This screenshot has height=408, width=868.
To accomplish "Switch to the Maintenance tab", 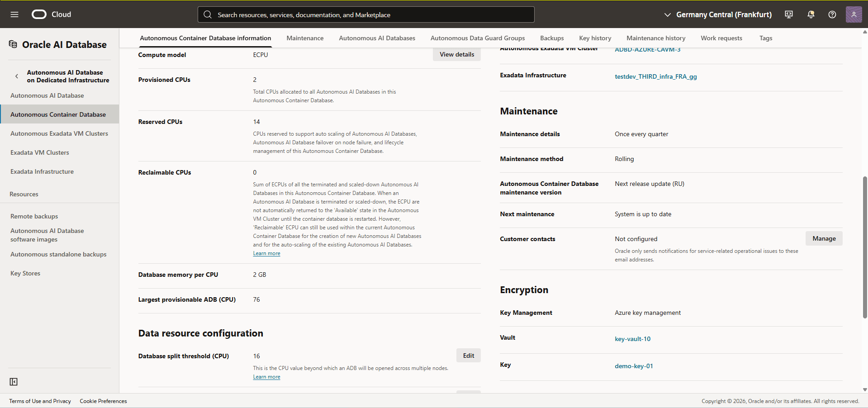I will pos(305,38).
